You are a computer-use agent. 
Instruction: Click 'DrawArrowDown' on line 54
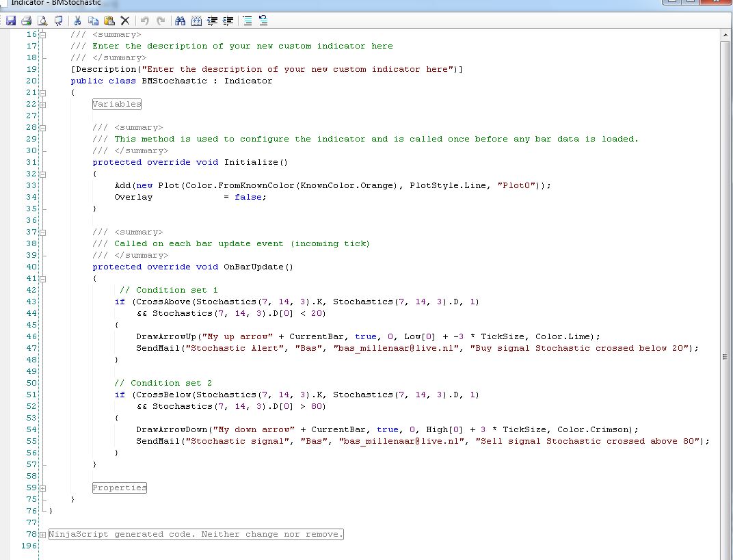[172, 429]
